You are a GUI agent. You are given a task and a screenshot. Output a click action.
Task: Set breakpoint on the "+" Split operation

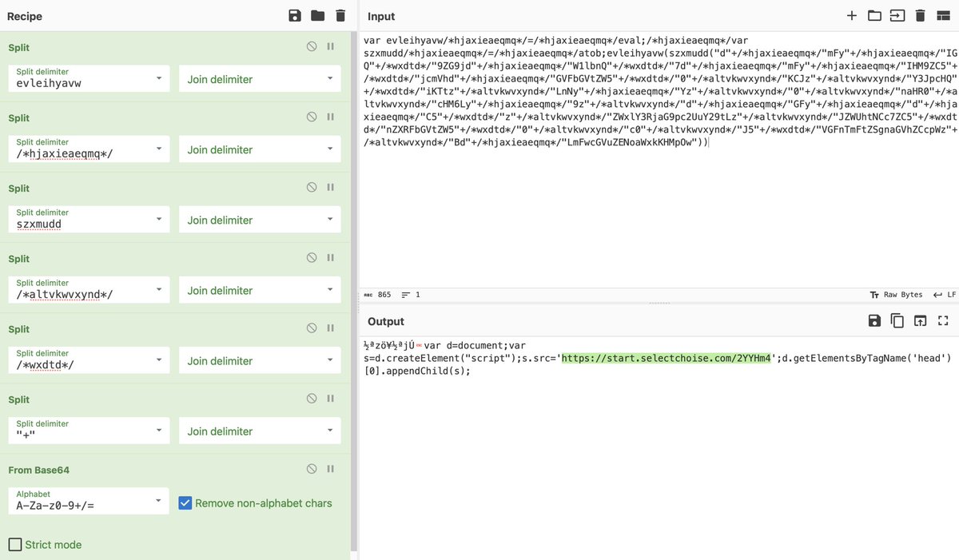click(x=330, y=399)
